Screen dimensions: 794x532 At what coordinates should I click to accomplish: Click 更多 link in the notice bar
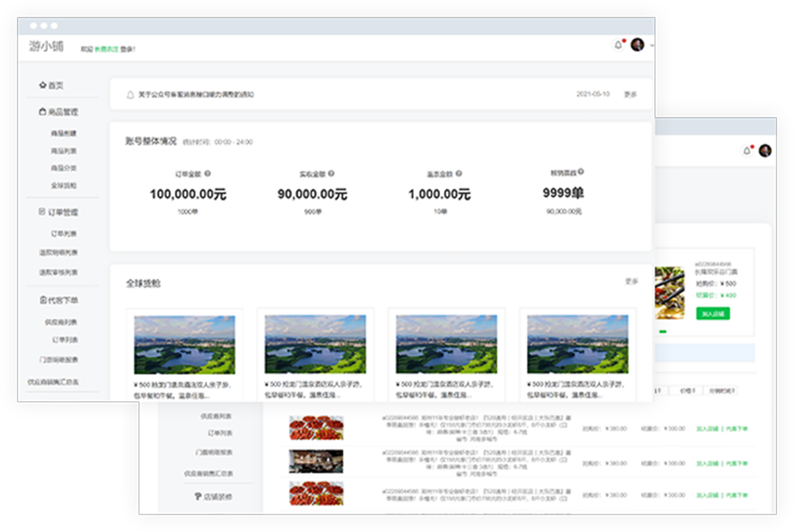(631, 95)
